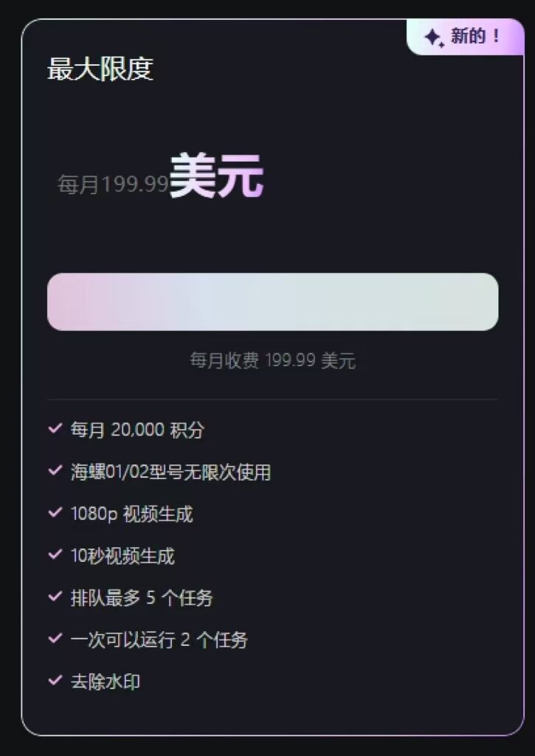
Task: Click the 海螺01/02型号无限次使用 feature text
Action: pyautogui.click(x=170, y=472)
